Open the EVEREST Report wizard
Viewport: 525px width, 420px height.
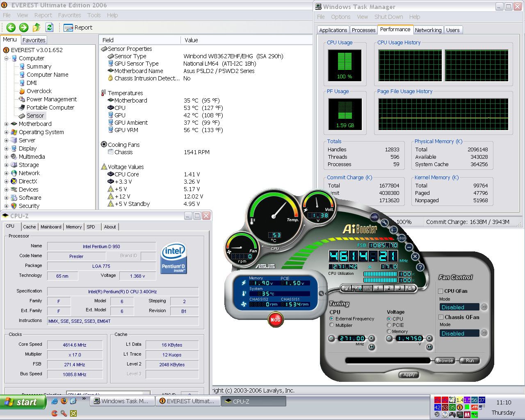[x=78, y=27]
